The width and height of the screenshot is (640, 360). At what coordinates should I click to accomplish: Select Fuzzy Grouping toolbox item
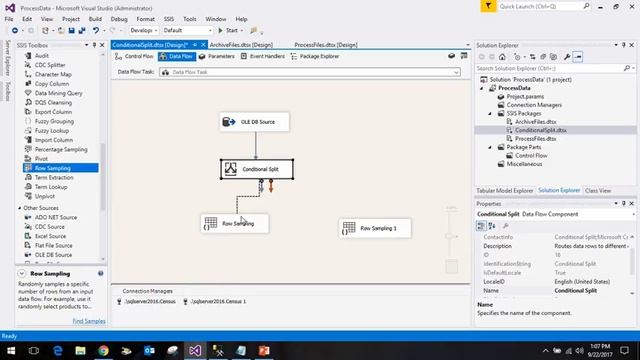click(x=54, y=121)
